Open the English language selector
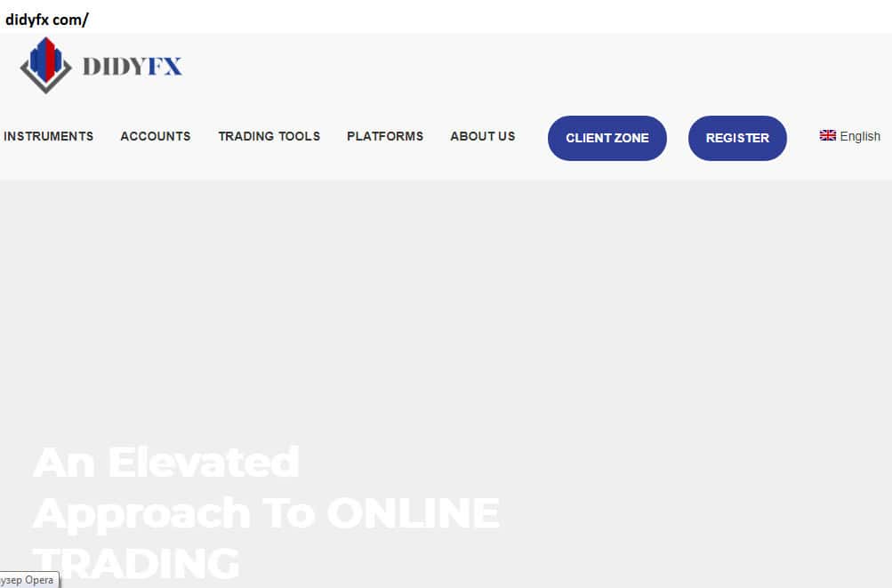Image resolution: width=892 pixels, height=588 pixels. [850, 137]
